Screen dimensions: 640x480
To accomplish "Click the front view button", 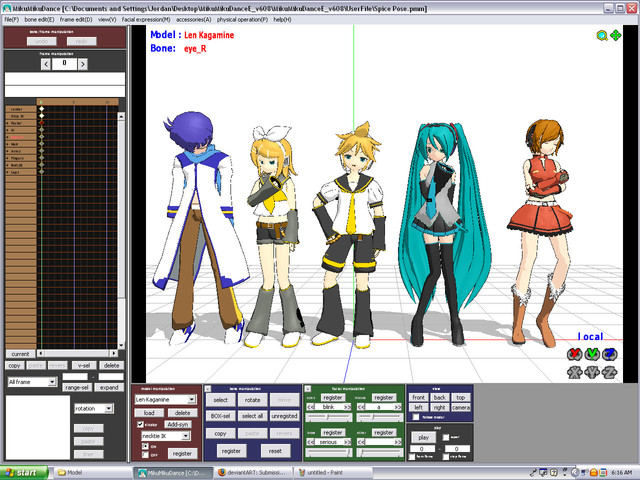I will pos(418,397).
